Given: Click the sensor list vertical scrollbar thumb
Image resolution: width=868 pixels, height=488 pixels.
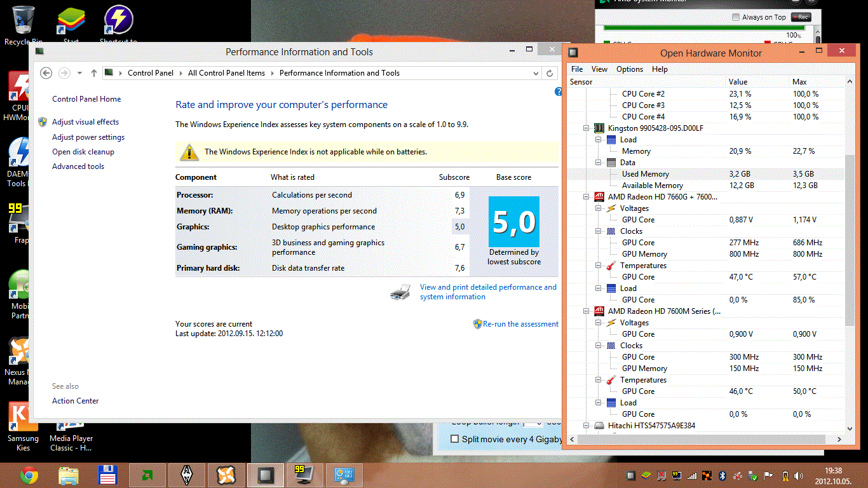Looking at the screenshot, I should coord(850,241).
